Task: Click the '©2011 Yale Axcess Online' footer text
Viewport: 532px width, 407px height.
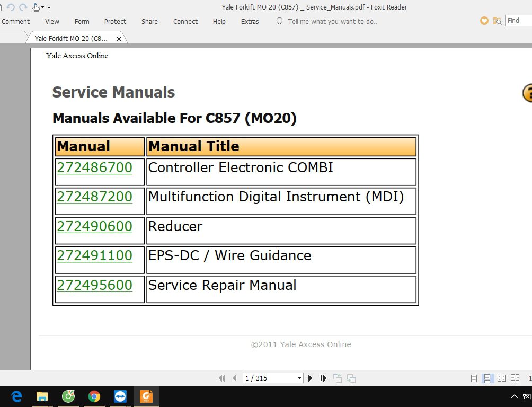Action: [301, 344]
